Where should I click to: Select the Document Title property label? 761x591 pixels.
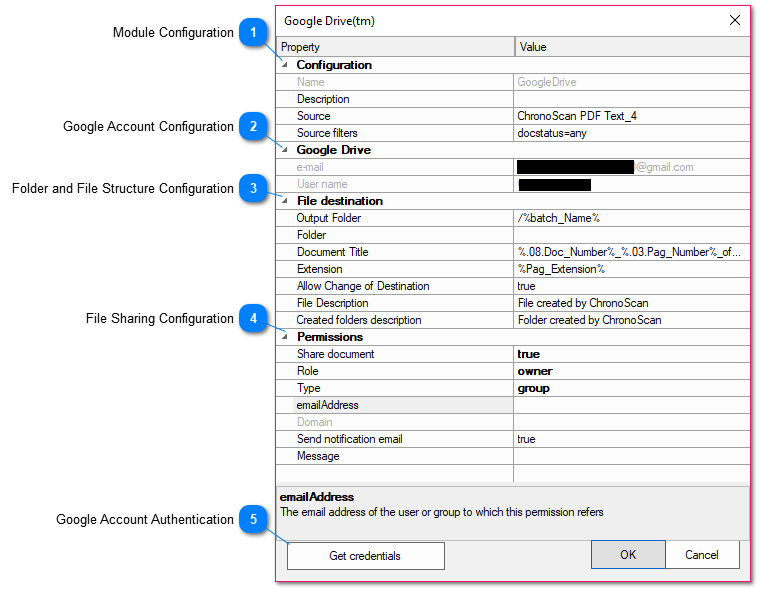332,252
